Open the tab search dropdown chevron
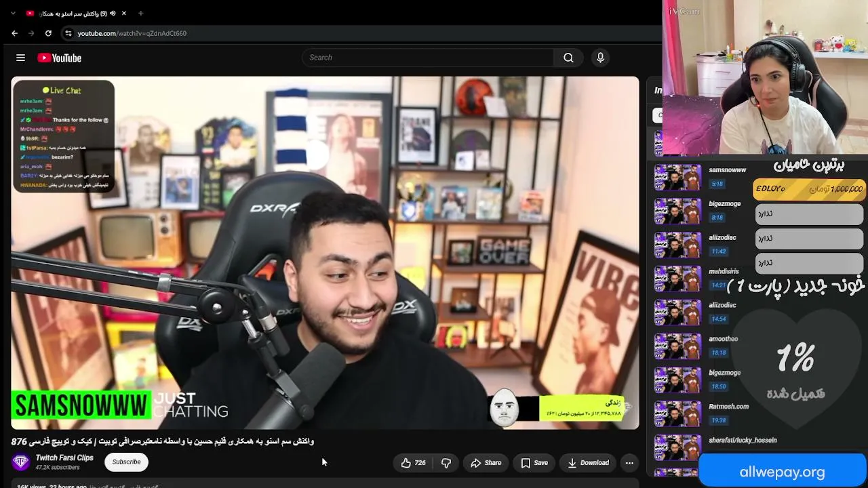868x488 pixels. pos(13,14)
